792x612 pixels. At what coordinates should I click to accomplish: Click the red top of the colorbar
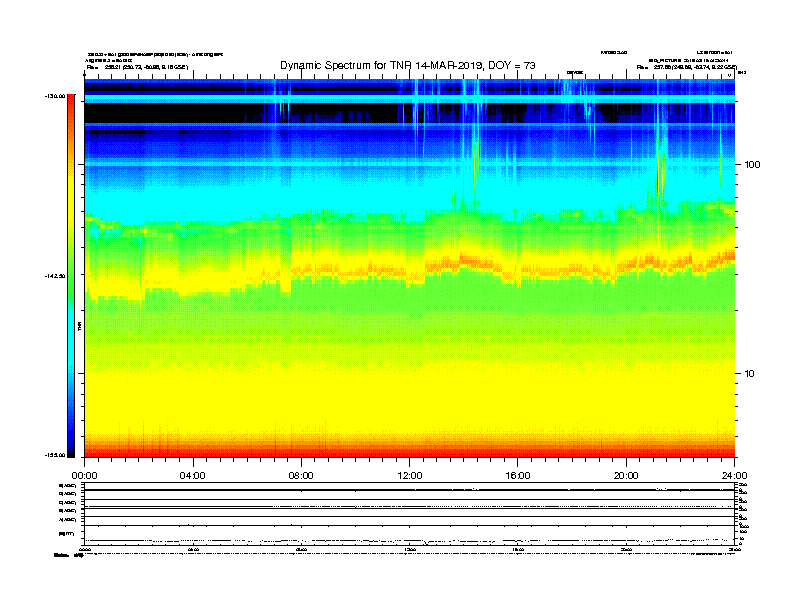(71, 101)
